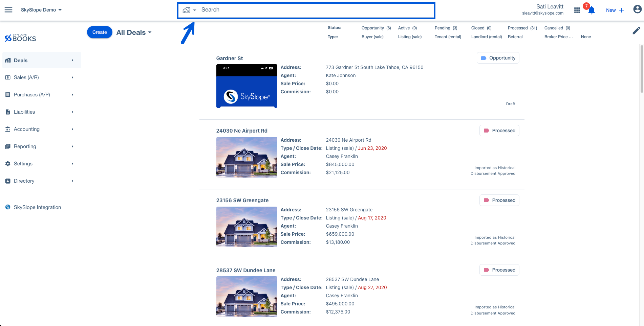Open the user account avatar
The image size is (644, 326).
click(637, 9)
